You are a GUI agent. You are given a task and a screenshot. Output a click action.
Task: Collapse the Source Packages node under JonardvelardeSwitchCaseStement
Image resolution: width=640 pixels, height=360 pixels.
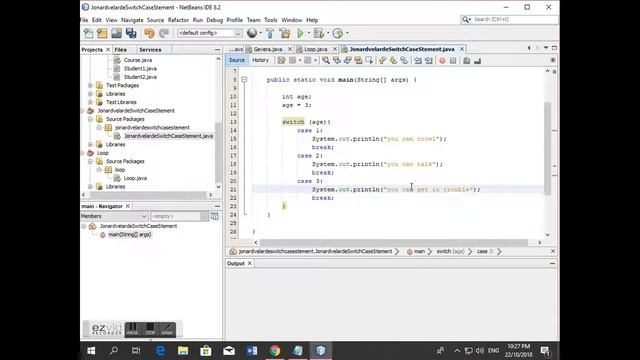click(90, 119)
